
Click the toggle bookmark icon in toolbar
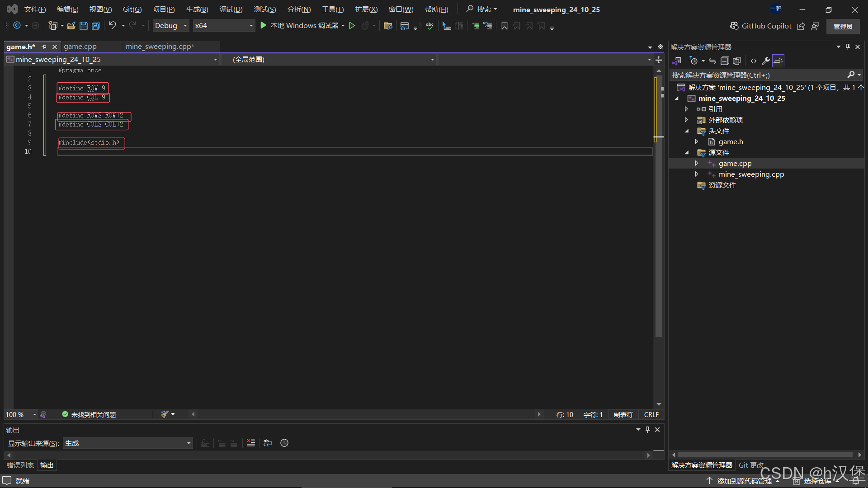(x=505, y=26)
